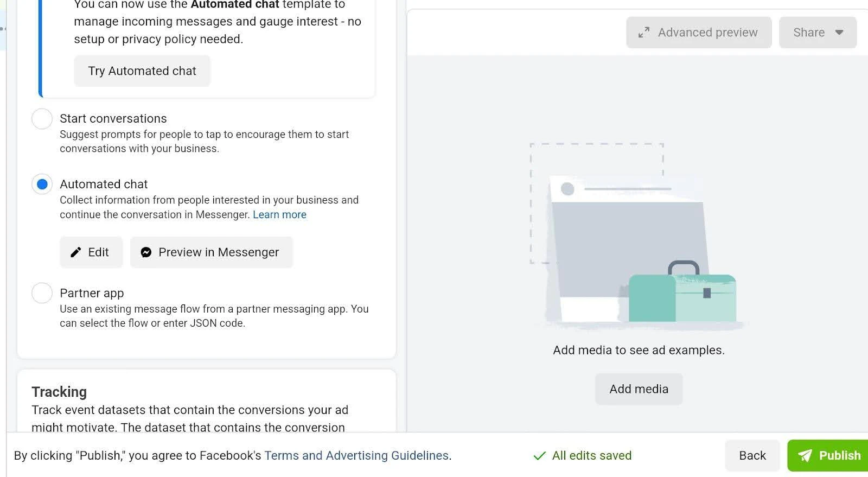This screenshot has height=477, width=868.
Task: Click the paper plane icon on Publish
Action: pyautogui.click(x=805, y=455)
